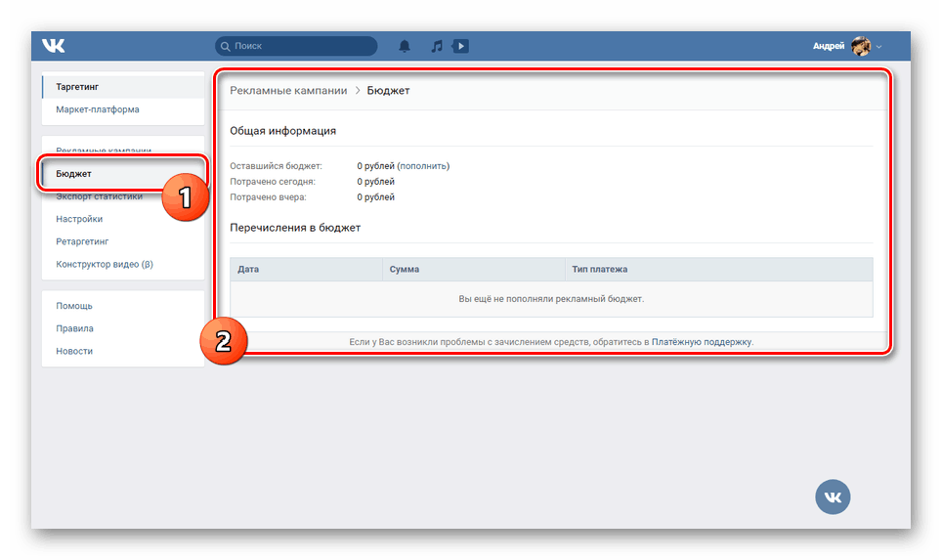Focus the Поиск search field
The height and width of the screenshot is (560, 942).
click(x=296, y=46)
